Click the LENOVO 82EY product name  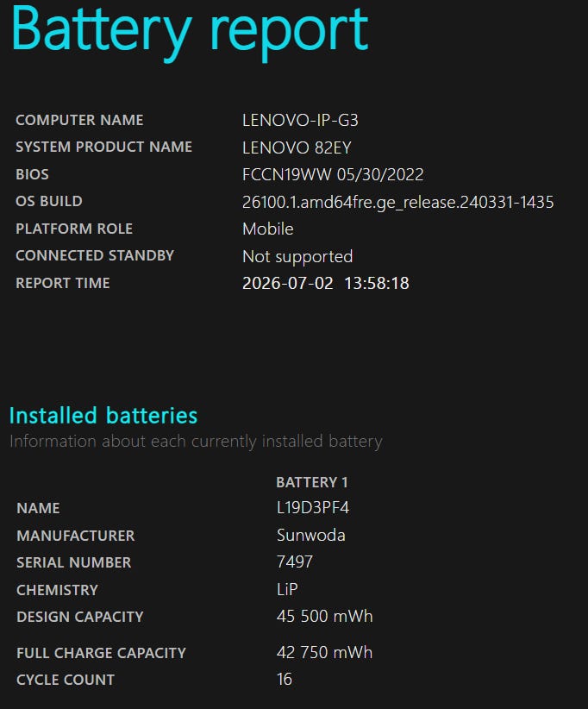[297, 147]
